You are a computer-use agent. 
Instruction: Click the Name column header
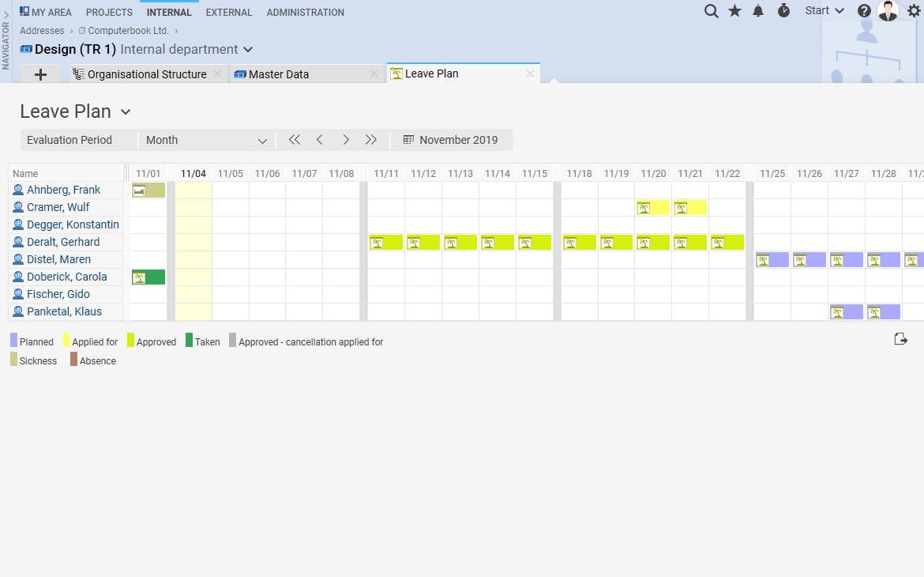click(x=66, y=173)
